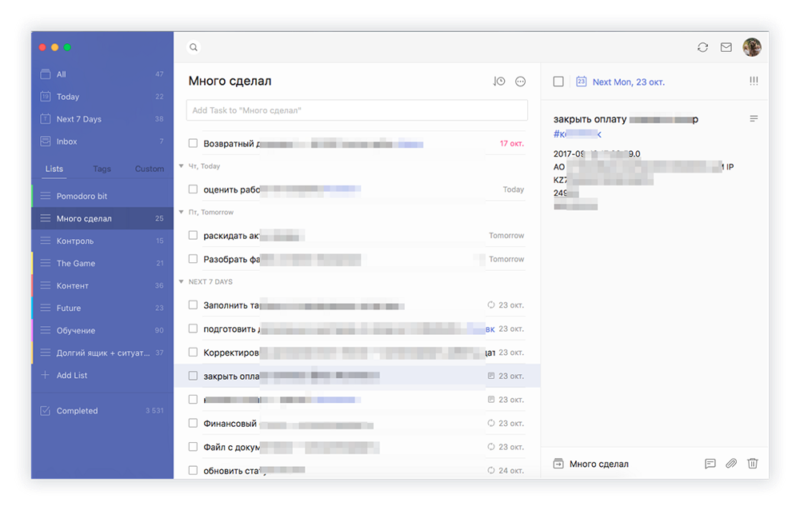Click the attachment paperclip icon

[x=731, y=464]
